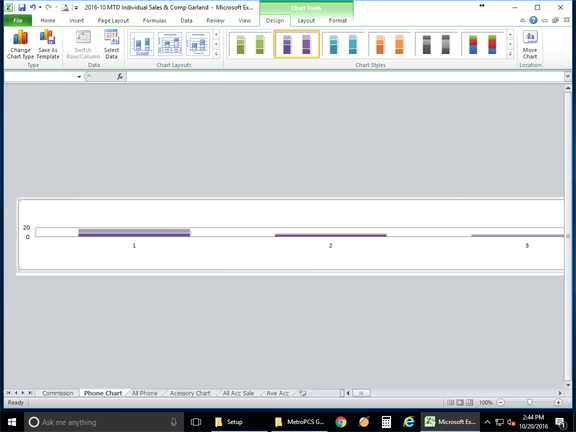The width and height of the screenshot is (576, 432).
Task: Switch to Page Layout view button
Action: point(460,403)
